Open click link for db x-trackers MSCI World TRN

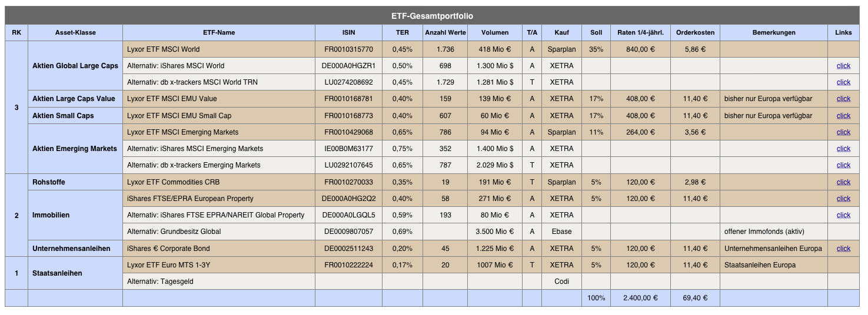[x=843, y=82]
